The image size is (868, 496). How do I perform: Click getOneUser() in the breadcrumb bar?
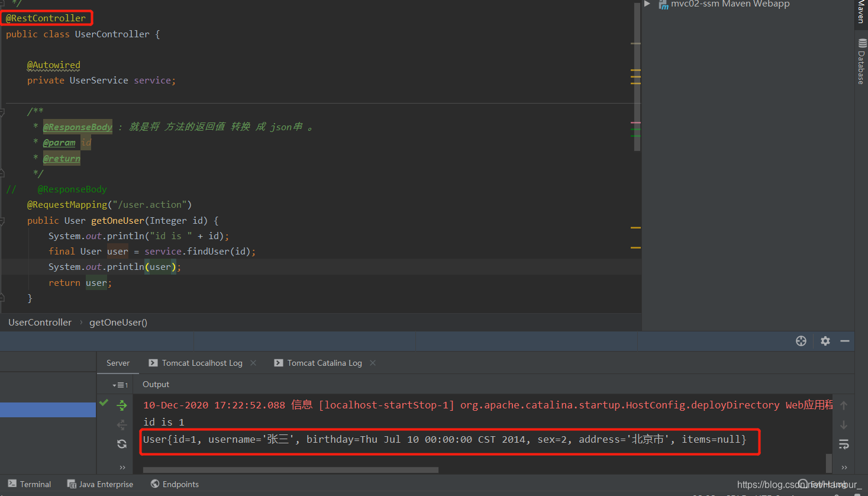(x=118, y=322)
